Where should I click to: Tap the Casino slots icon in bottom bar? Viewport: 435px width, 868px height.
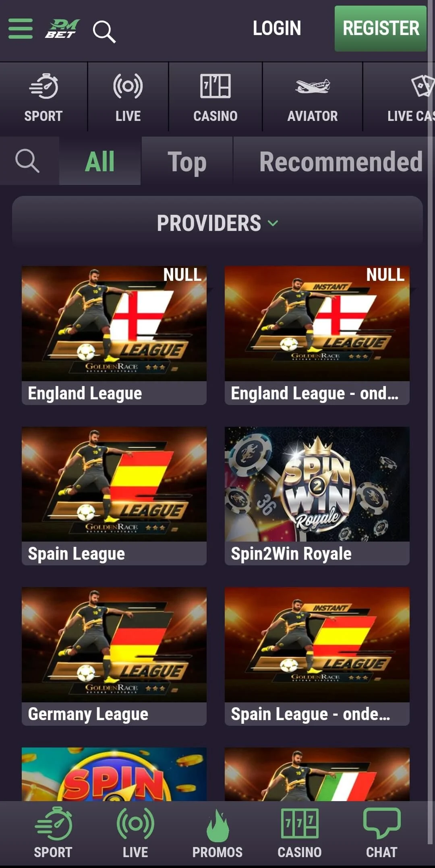pos(300,823)
